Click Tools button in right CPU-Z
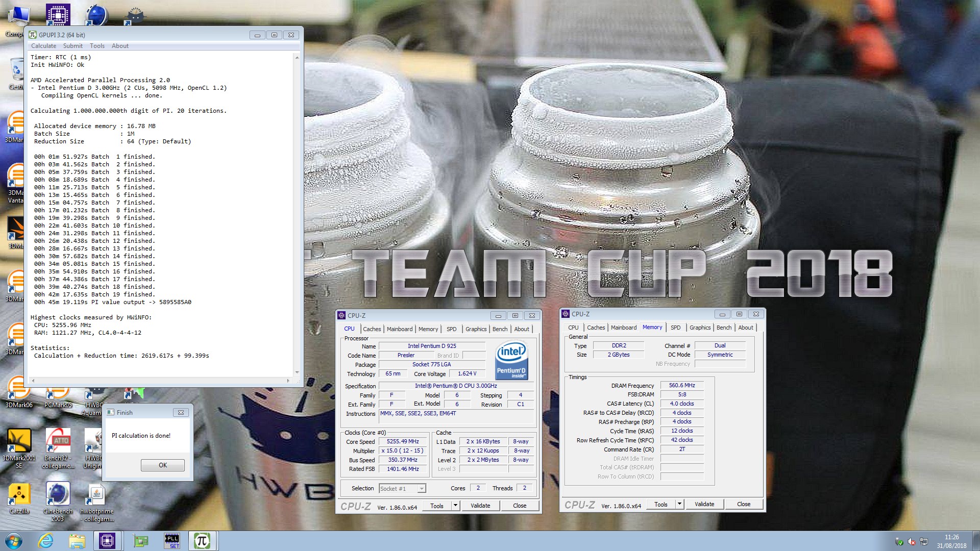Screen dimensions: 980x551 click(x=661, y=504)
